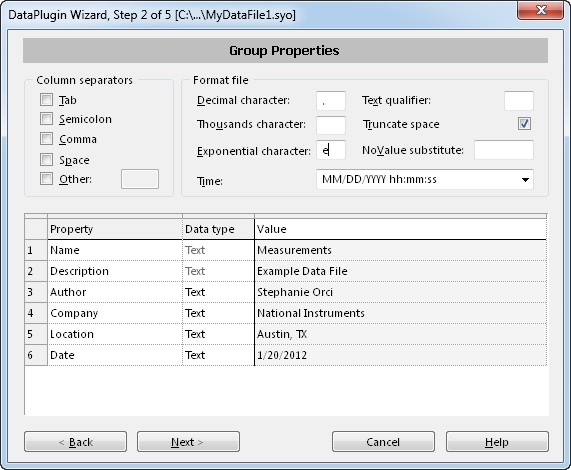Click the top-left corner table cell
The image size is (571, 470).
pos(36,229)
